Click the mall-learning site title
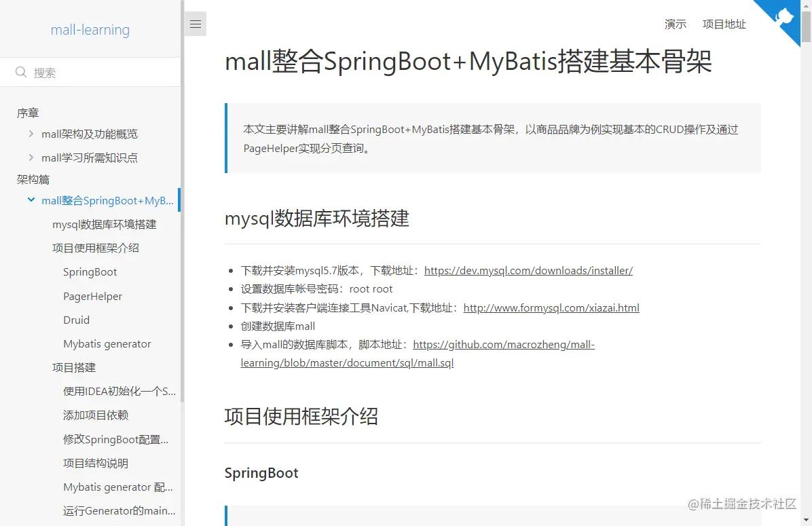 (90, 29)
